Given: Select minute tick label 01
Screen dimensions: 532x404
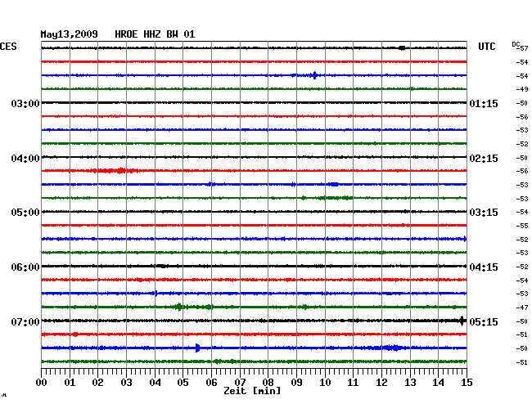Looking at the screenshot, I should pyautogui.click(x=70, y=382).
